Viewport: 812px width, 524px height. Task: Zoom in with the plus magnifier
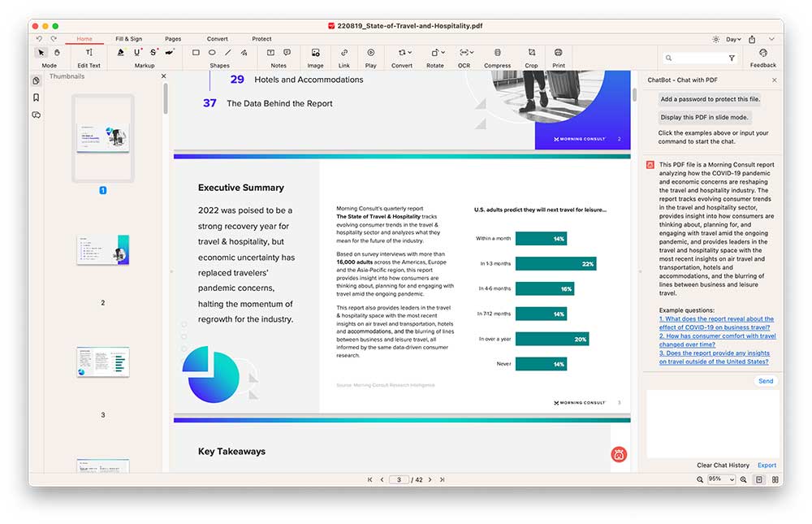[x=743, y=480]
